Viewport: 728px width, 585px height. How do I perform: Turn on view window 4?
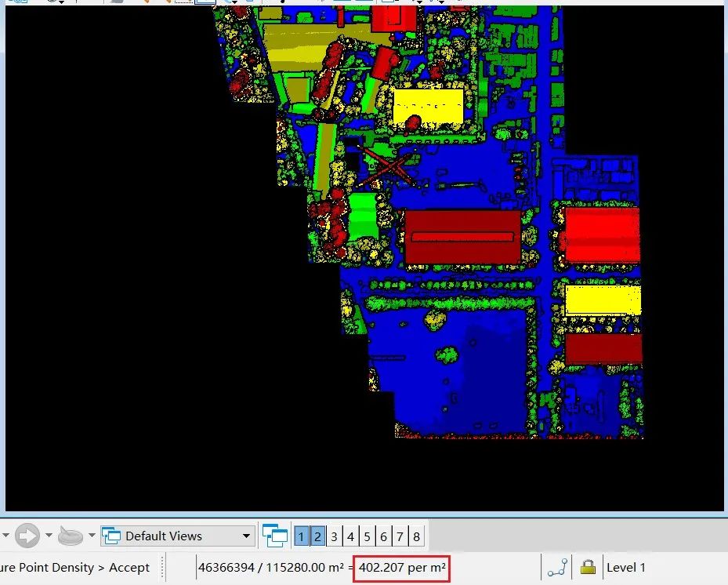pyautogui.click(x=350, y=536)
